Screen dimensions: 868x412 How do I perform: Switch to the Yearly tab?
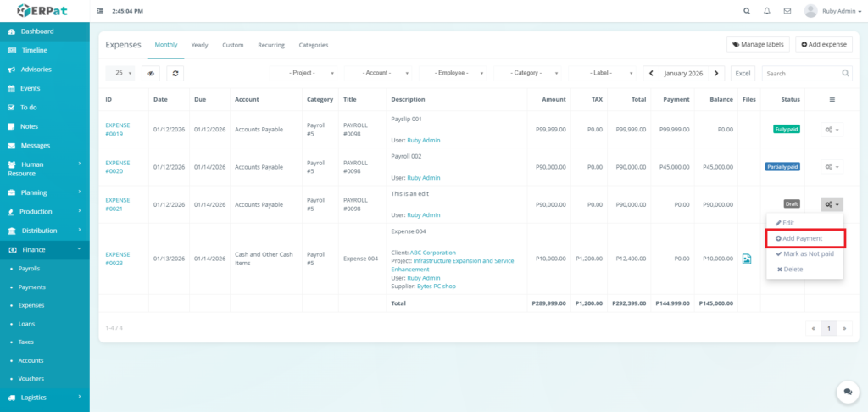(199, 45)
